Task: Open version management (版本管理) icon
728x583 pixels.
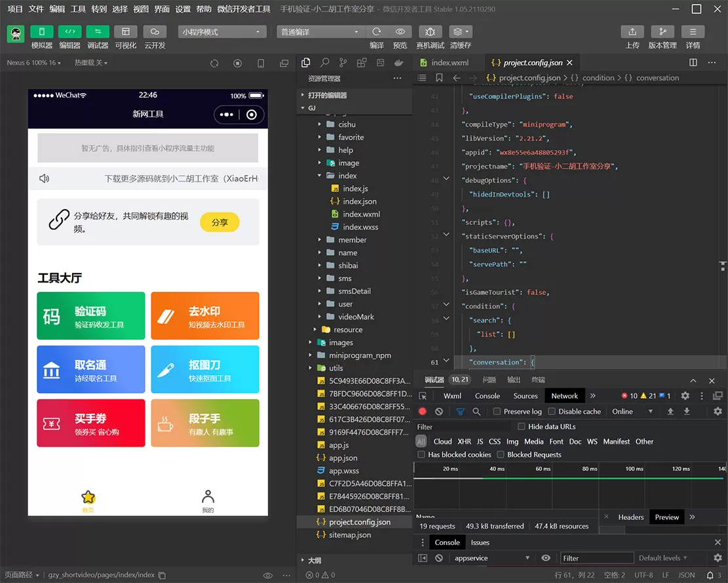Action: (662, 31)
